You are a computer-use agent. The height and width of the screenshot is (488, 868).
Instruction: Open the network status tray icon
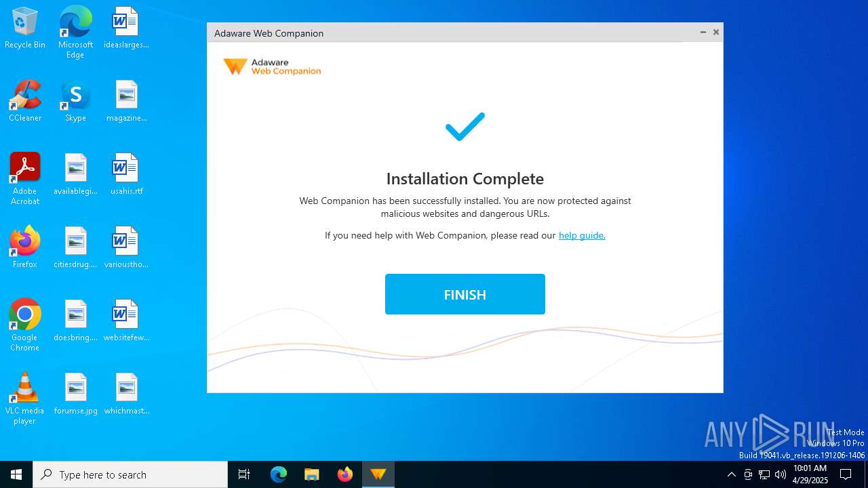764,474
